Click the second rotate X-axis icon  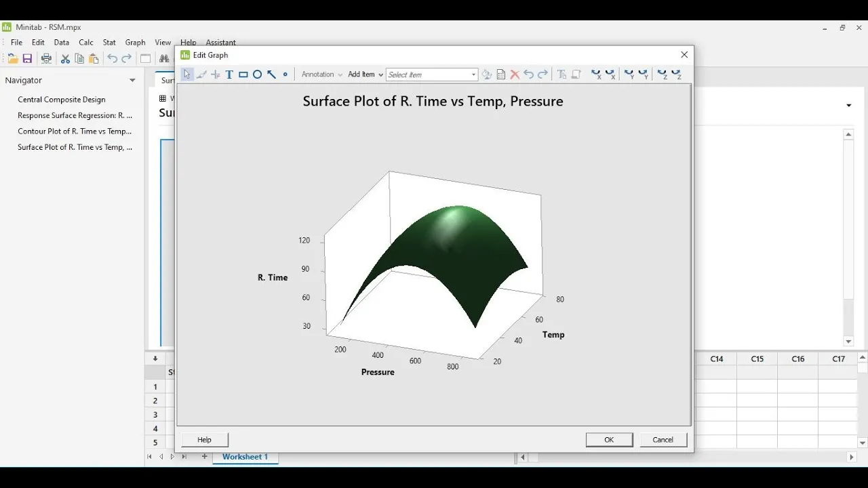(x=610, y=75)
